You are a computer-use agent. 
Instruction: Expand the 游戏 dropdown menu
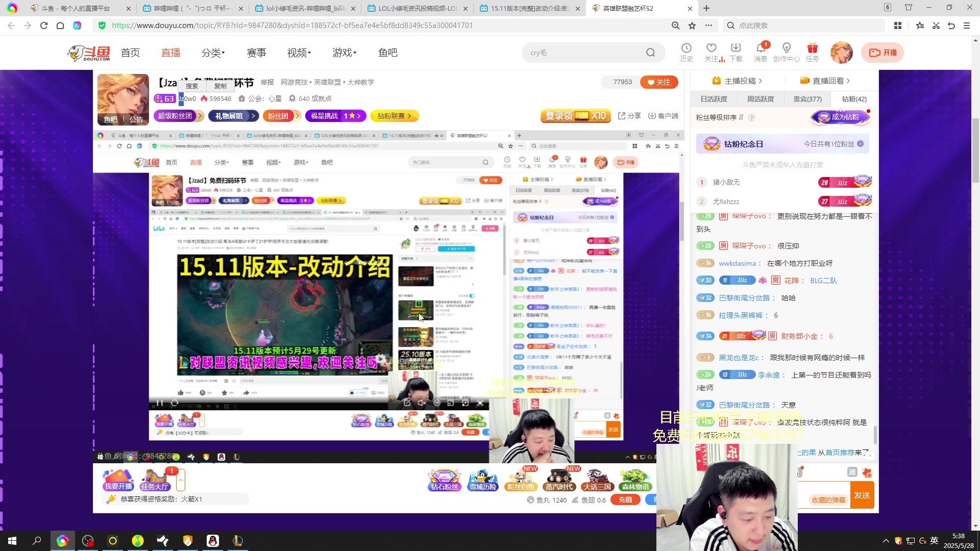point(345,53)
